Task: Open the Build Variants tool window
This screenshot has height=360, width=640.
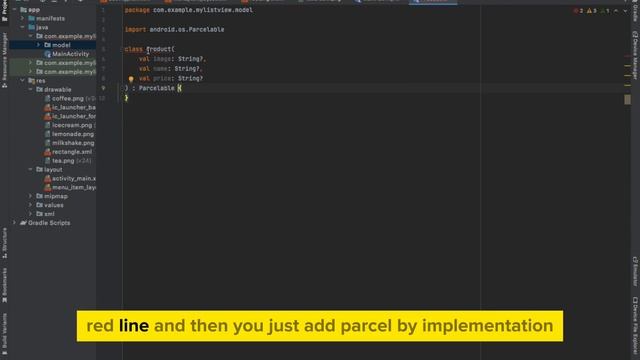Action: click(x=4, y=333)
